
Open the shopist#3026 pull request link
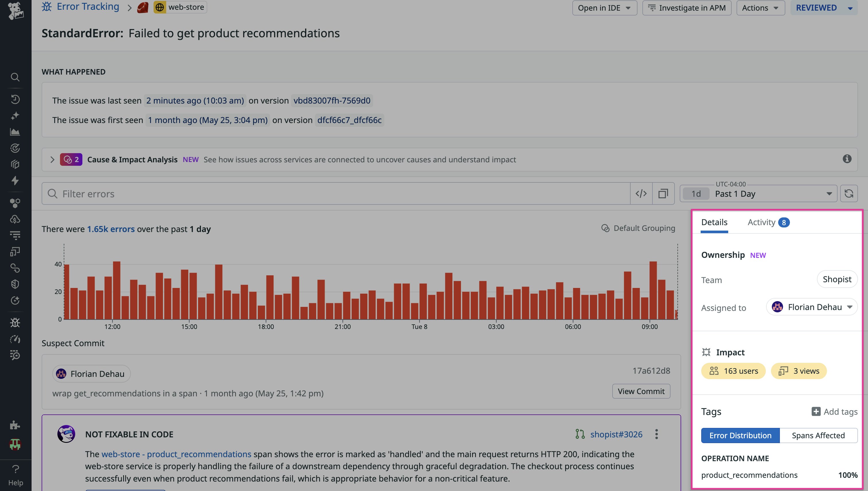[x=616, y=434]
